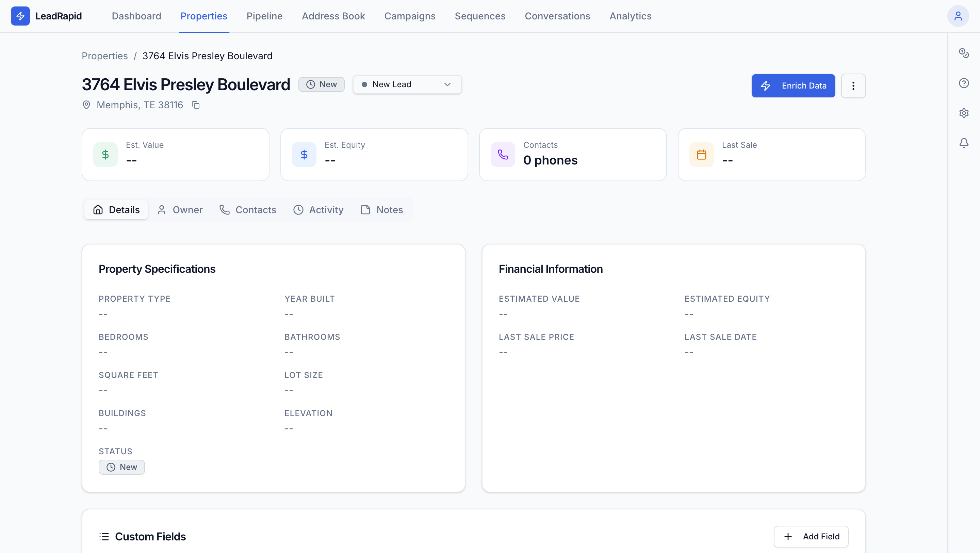Click the green Est. Value dollar icon
Viewport: 980px width, 553px height.
pyautogui.click(x=105, y=155)
